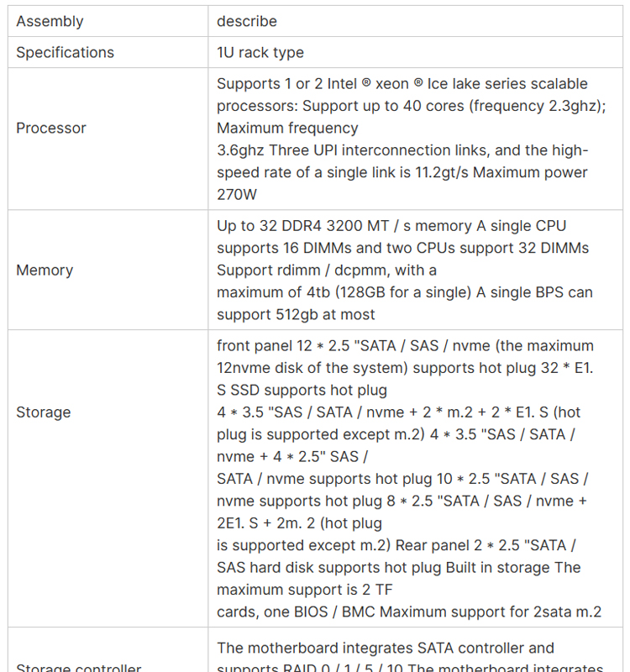The height and width of the screenshot is (672, 630).
Task: Select the motherboard integrates SATA controller text
Action: point(386,648)
